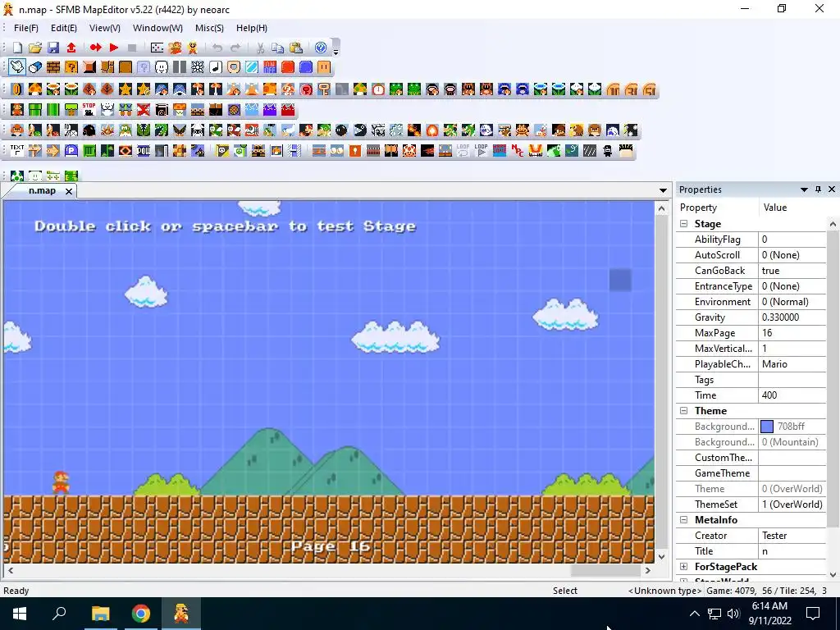Open the Properties panel options dropdown

pyautogui.click(x=804, y=189)
